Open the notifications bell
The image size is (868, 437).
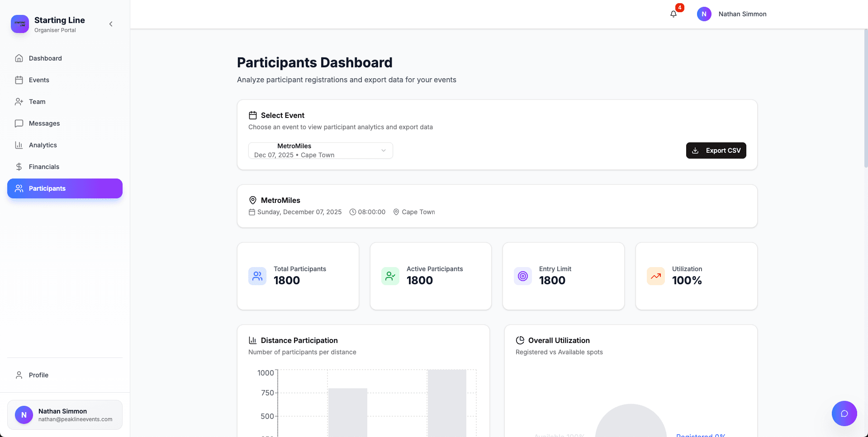(x=674, y=14)
